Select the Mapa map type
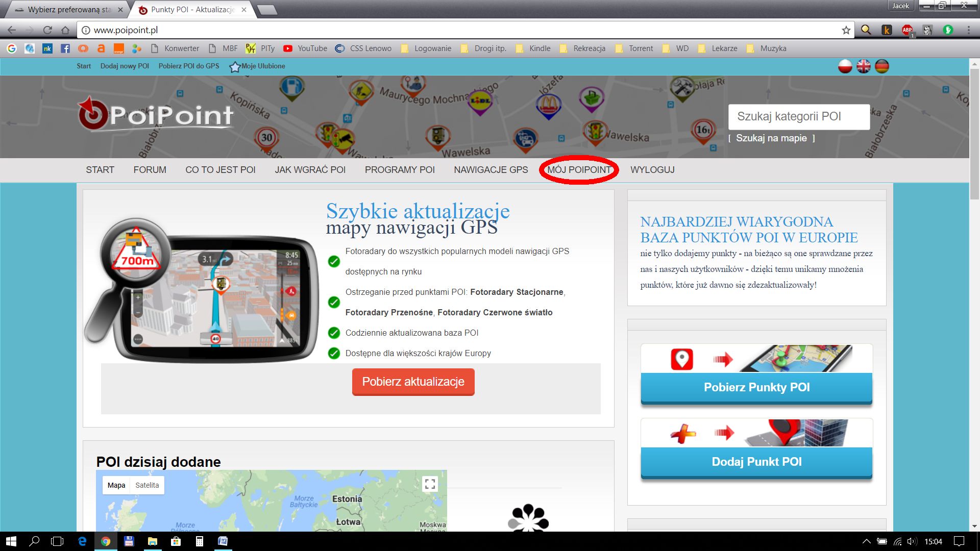Viewport: 980px width, 551px height. [116, 485]
